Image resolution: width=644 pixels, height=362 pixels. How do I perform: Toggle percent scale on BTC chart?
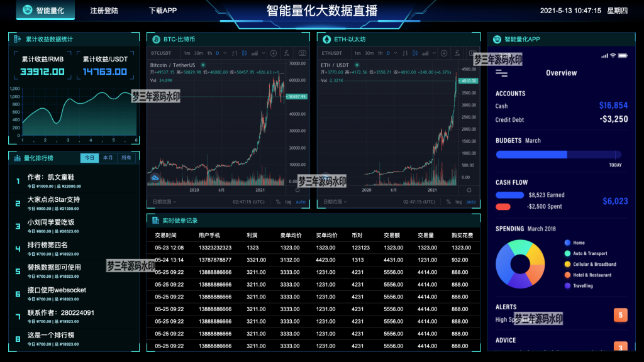278,202
